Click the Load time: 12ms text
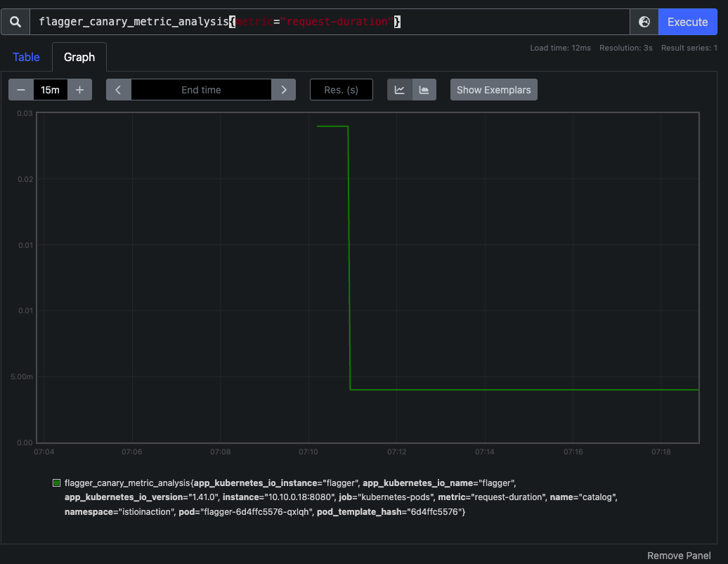 pyautogui.click(x=560, y=48)
